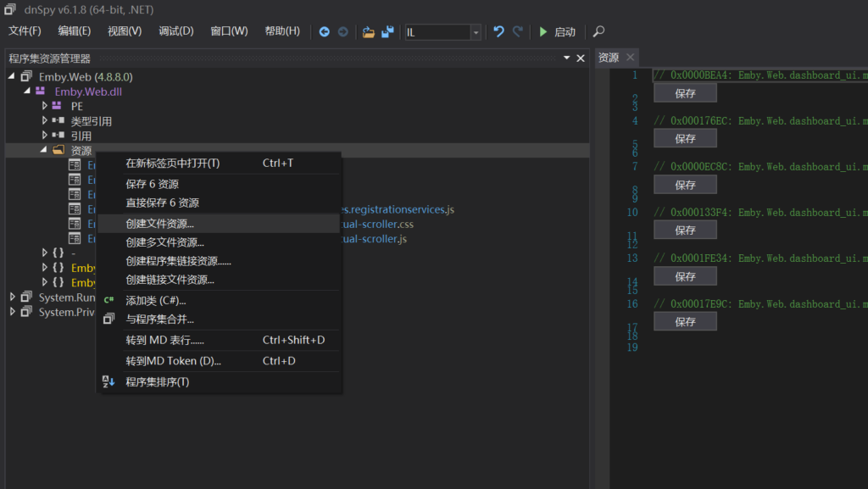
Task: Click the 引用 node icon
Action: tap(58, 135)
